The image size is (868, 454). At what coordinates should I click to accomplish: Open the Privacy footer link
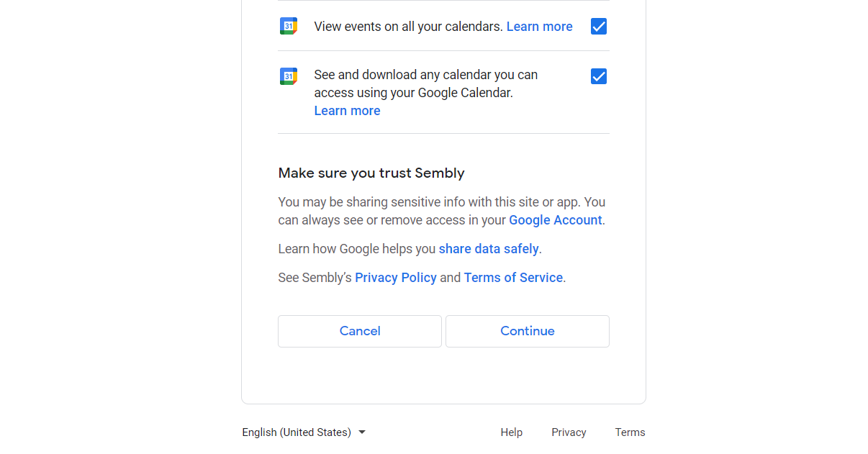coord(569,432)
